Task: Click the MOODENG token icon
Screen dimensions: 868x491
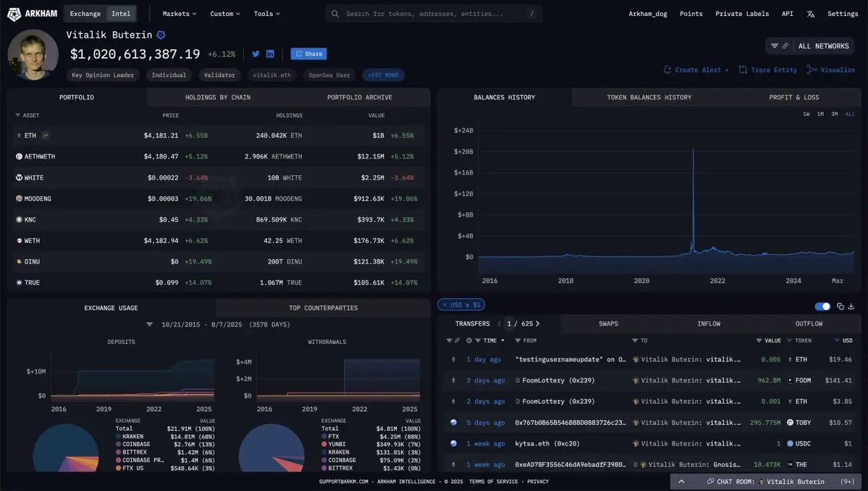Action: click(19, 198)
